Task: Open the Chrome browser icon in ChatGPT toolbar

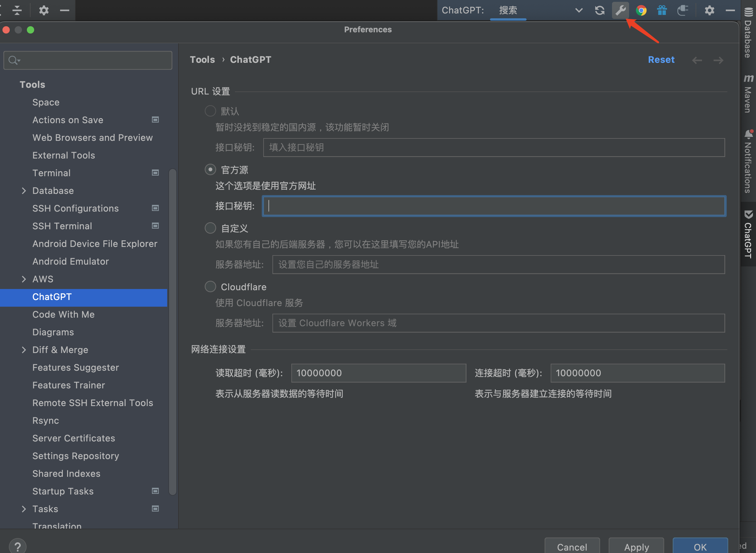Action: point(641,10)
